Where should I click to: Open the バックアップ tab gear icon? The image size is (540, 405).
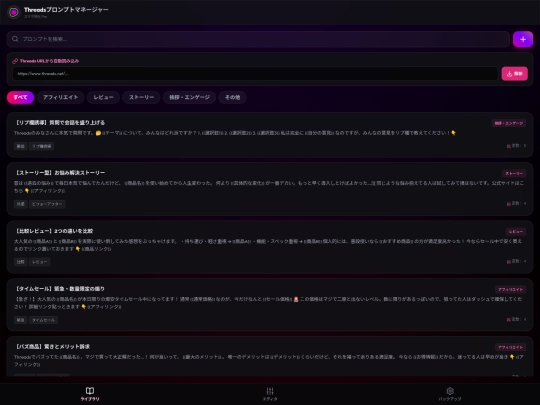pos(450,391)
